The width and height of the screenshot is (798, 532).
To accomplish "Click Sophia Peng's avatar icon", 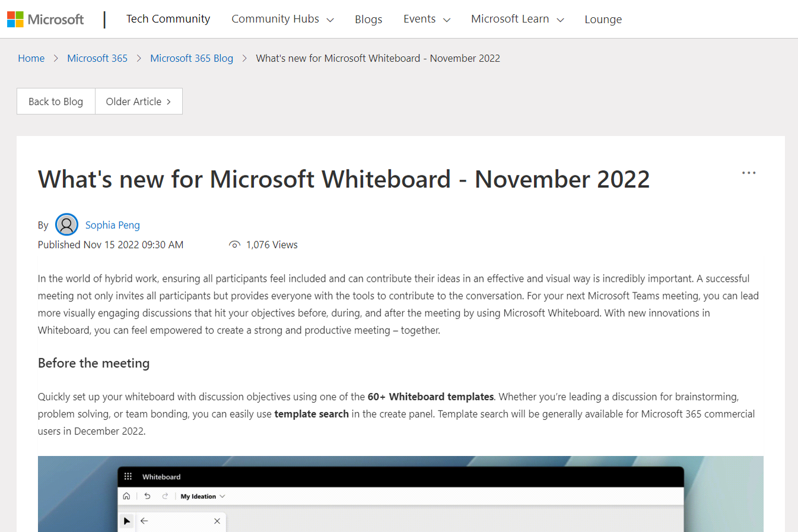I will tap(66, 224).
